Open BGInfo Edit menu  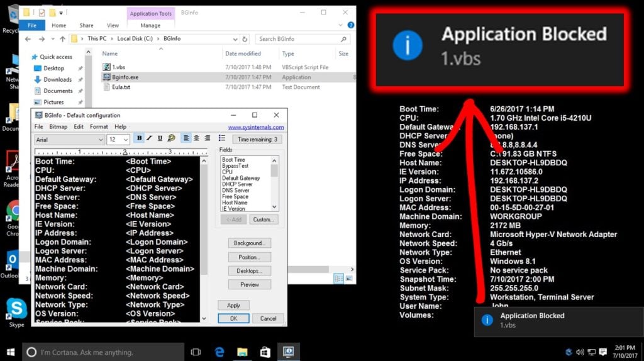coord(79,127)
